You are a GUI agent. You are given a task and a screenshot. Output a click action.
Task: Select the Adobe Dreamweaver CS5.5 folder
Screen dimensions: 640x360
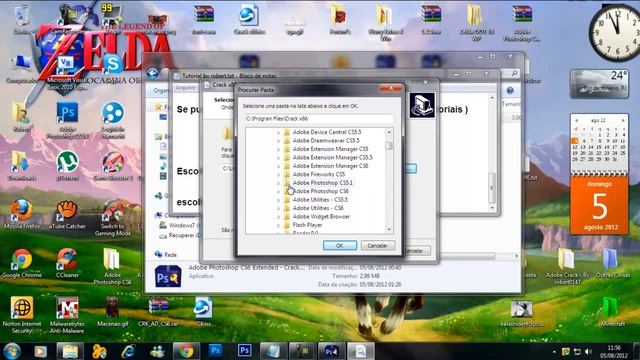[326, 140]
